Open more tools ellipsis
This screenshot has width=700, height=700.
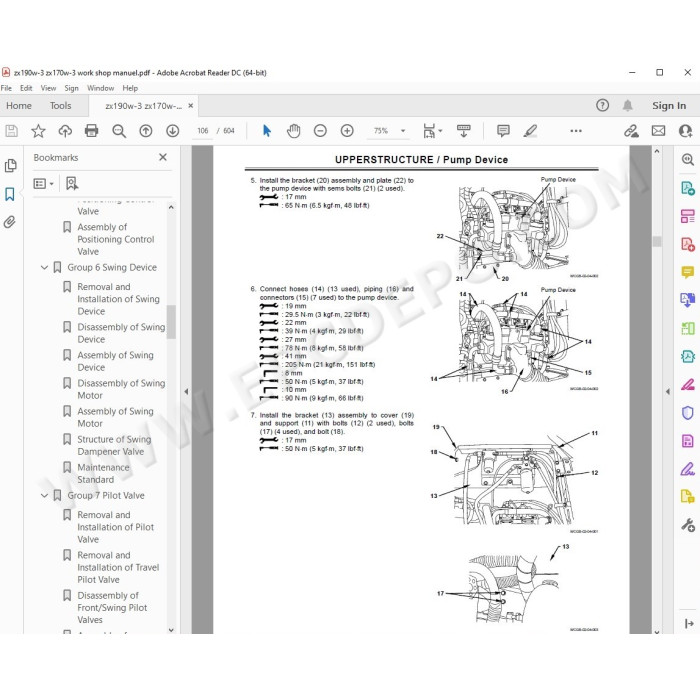tap(576, 131)
